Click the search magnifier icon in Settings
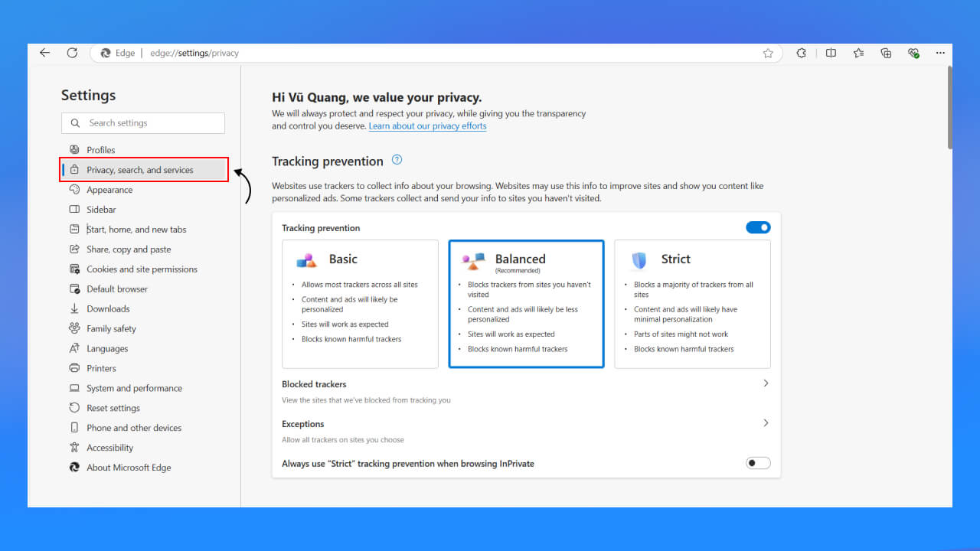The image size is (980, 551). click(75, 123)
